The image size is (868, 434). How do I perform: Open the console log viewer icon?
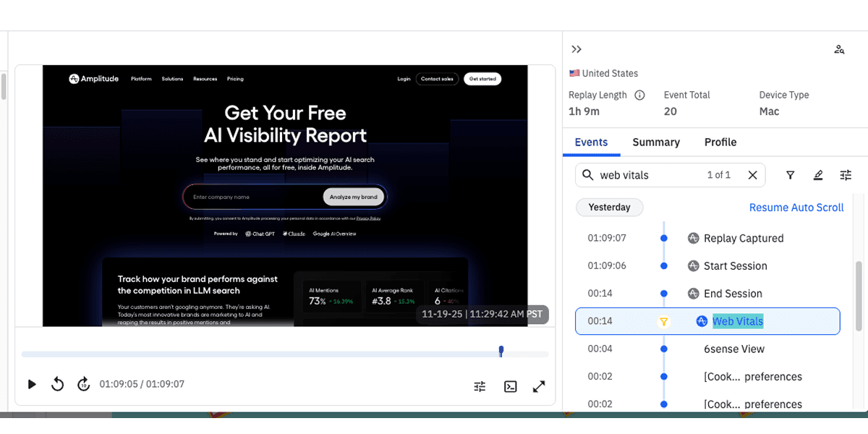(x=510, y=386)
